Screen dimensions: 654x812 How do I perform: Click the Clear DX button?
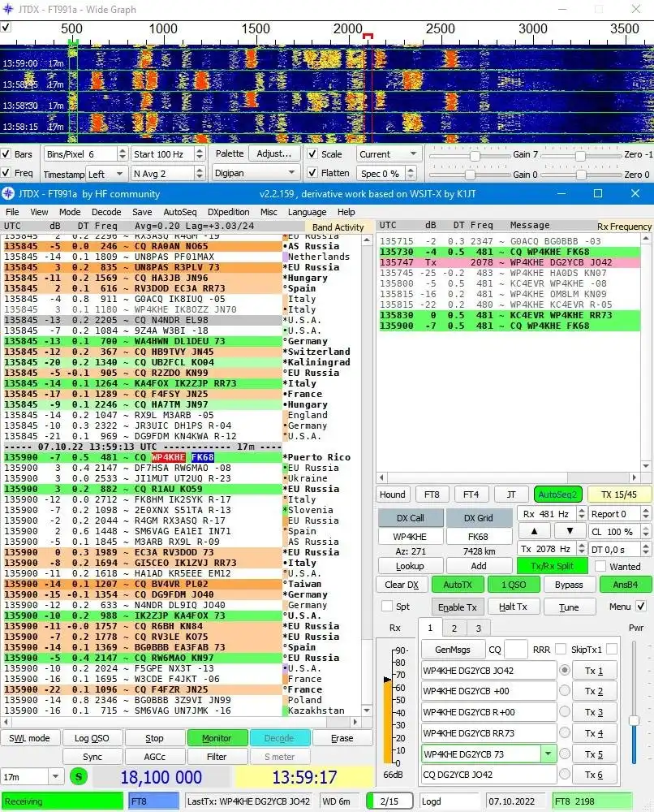pos(402,585)
